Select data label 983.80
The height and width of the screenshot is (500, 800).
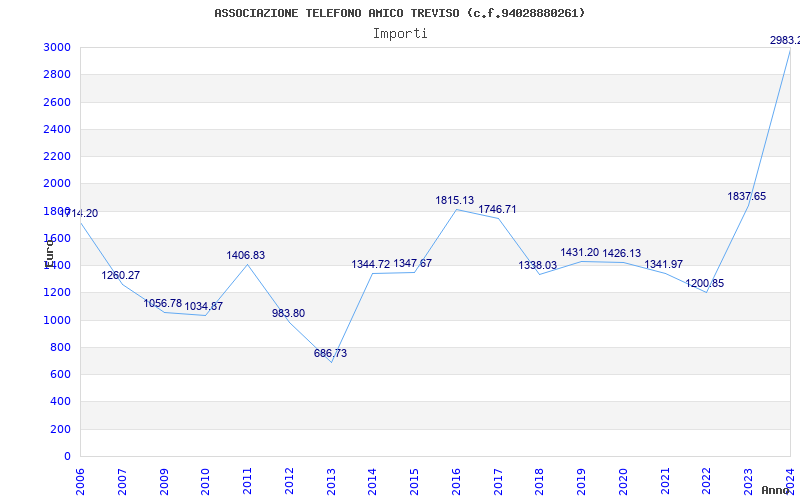(288, 313)
